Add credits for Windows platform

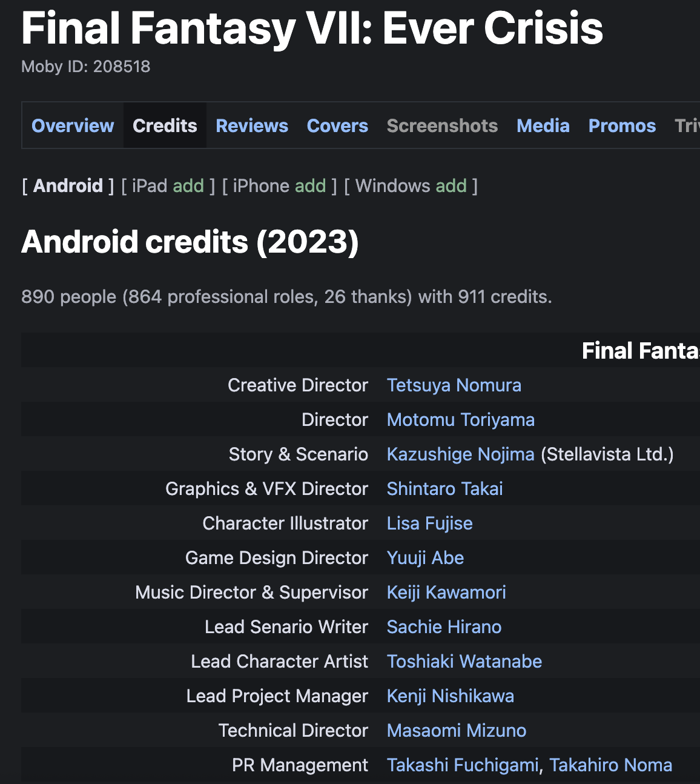(451, 185)
